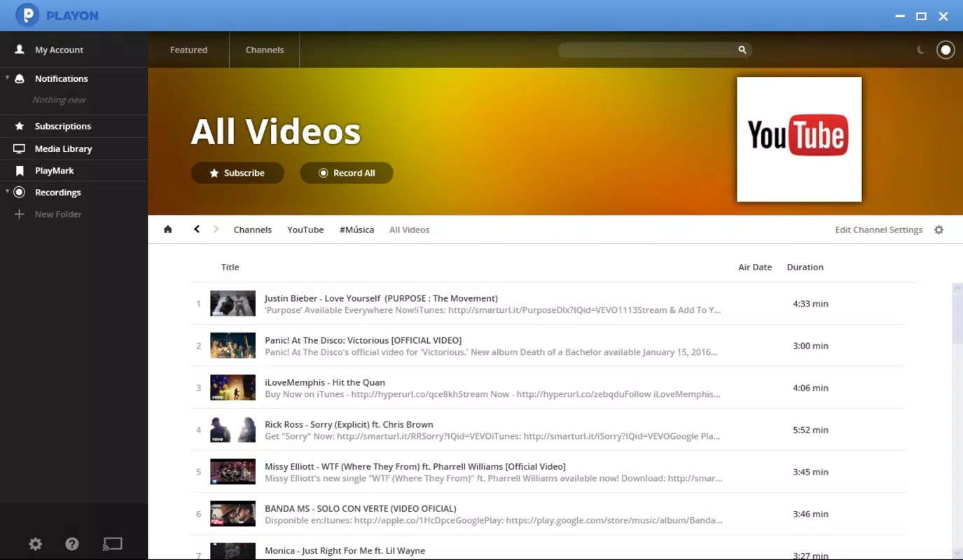The height and width of the screenshot is (560, 963).
Task: Open the Media Library sidebar entry
Action: (63, 148)
